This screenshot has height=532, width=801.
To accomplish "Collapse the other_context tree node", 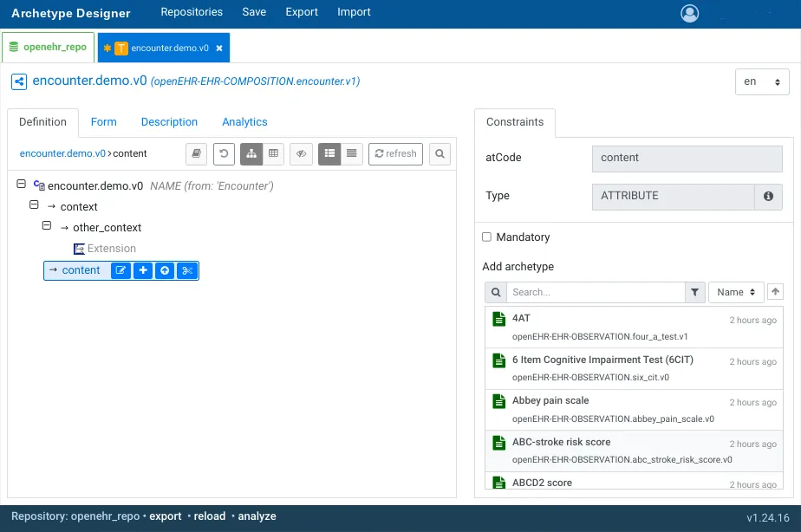I will (x=48, y=226).
